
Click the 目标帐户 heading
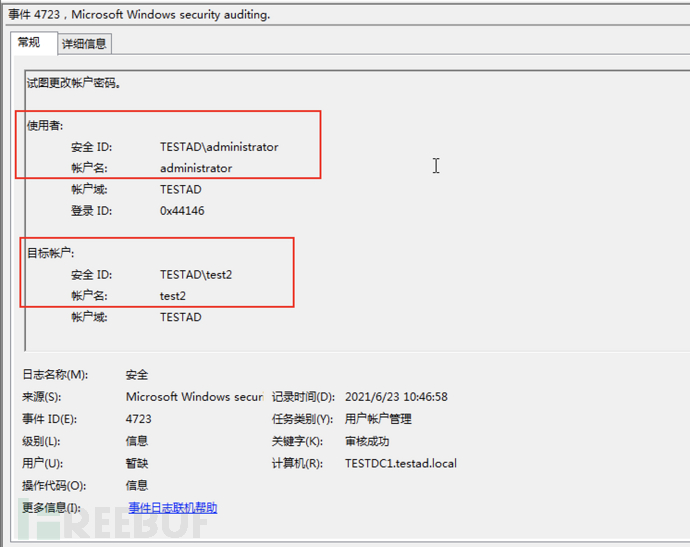coord(51,253)
